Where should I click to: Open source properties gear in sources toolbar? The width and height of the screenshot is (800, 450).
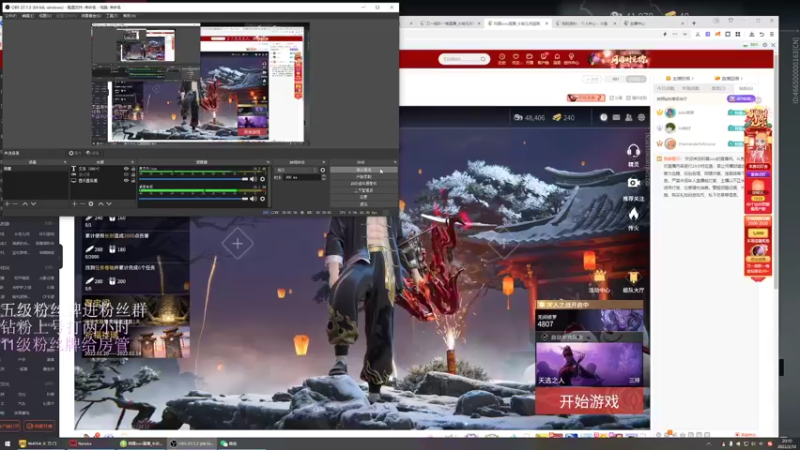pyautogui.click(x=91, y=204)
